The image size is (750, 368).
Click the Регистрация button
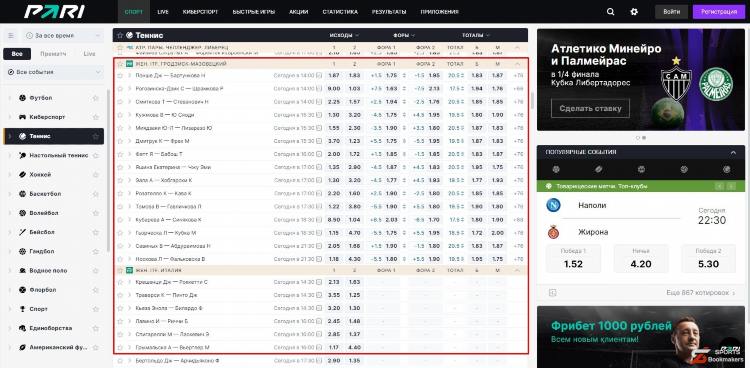coord(719,12)
